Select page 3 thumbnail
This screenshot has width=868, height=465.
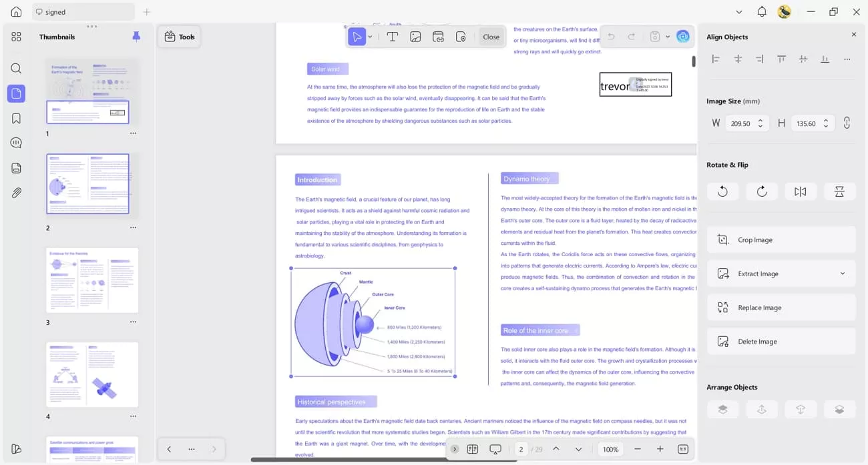[92, 280]
